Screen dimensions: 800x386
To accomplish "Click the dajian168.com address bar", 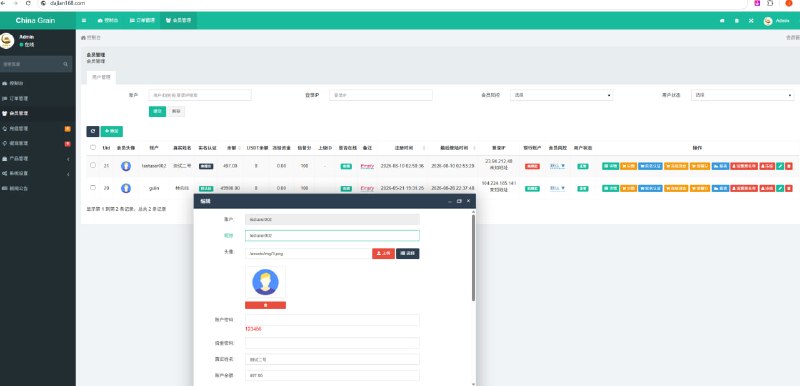I will (393, 3).
